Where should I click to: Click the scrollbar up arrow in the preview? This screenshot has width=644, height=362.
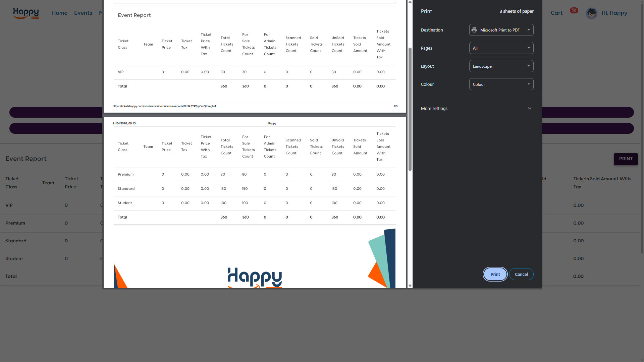tap(410, 2)
